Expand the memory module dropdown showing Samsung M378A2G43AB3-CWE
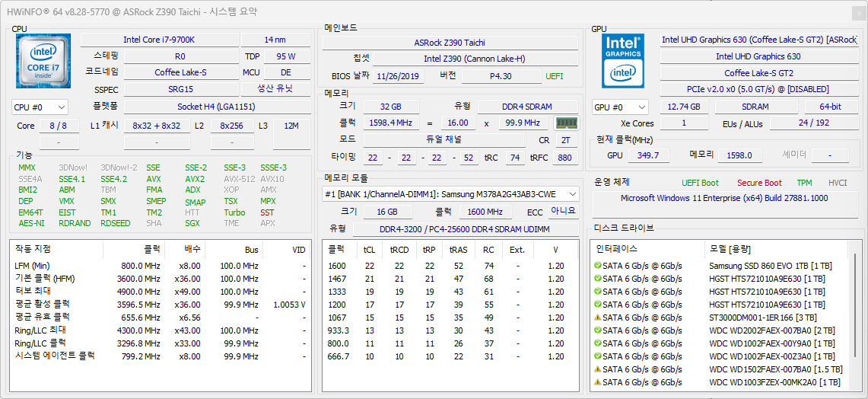The height and width of the screenshot is (399, 868). [450, 194]
